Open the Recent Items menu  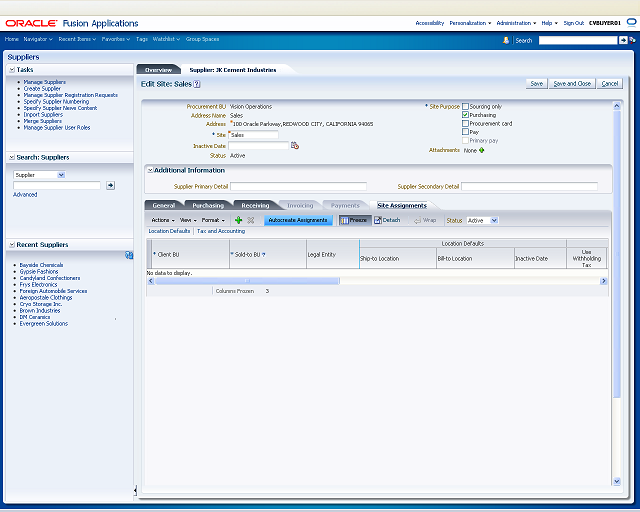point(77,39)
